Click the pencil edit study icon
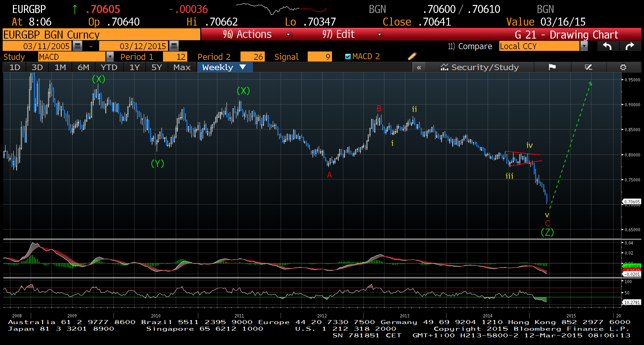This screenshot has height=345, width=644. point(412,57)
